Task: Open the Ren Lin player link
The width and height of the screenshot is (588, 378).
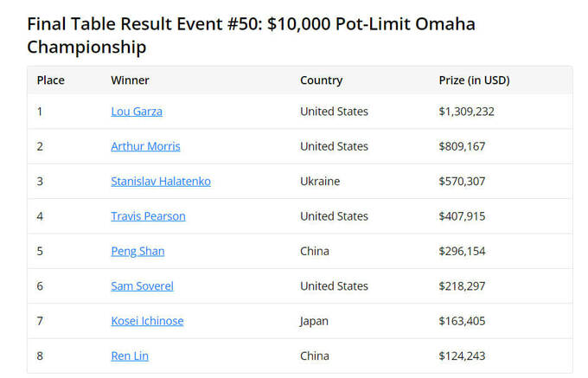Action: tap(130, 356)
